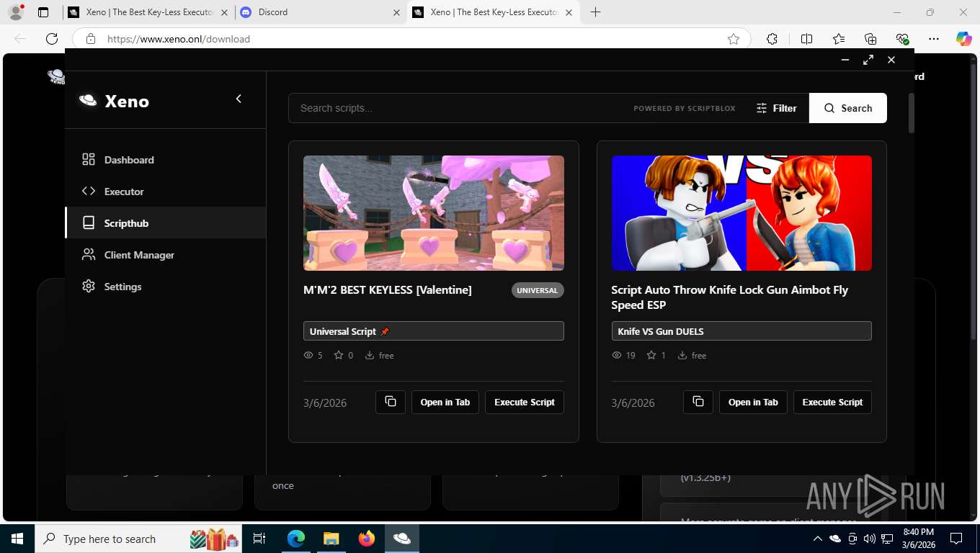Open M'M'2 BEST KEYLESS script in tab

point(445,402)
